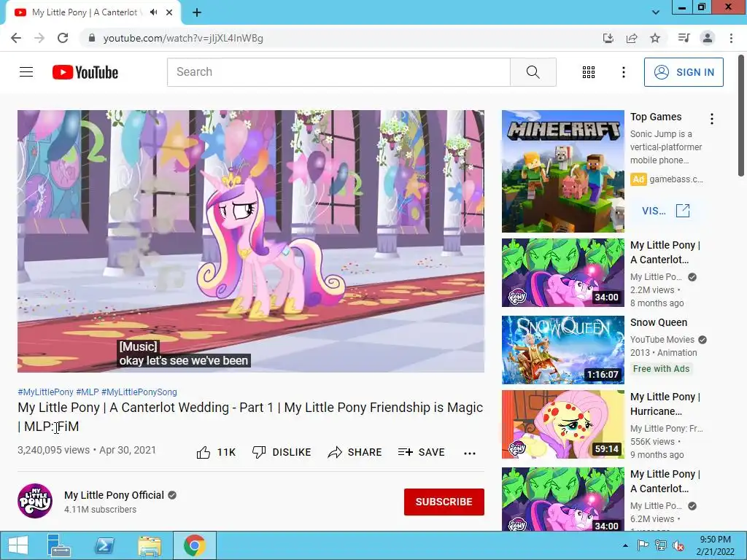Viewport: 747px width, 560px height.
Task: Click Chrome icon in taskbar
Action: pyautogui.click(x=194, y=545)
